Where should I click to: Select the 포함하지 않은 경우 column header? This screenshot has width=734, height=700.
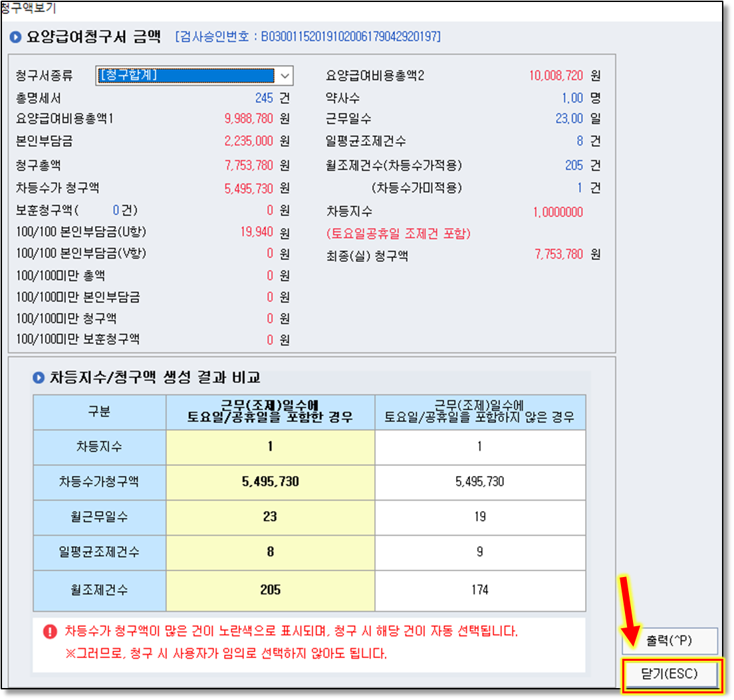[x=480, y=412]
